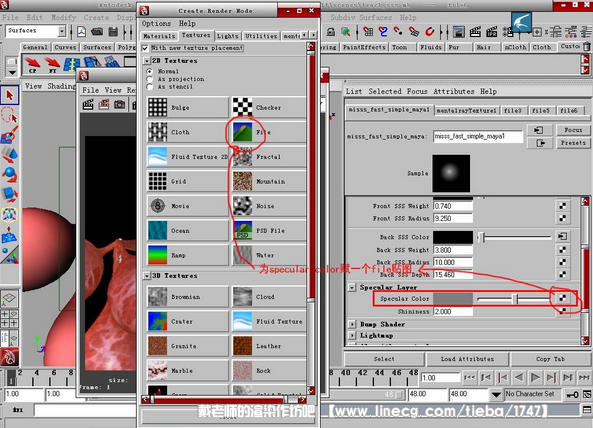Collapse the 2D Textures section
The height and width of the screenshot is (428, 593).
(x=147, y=60)
